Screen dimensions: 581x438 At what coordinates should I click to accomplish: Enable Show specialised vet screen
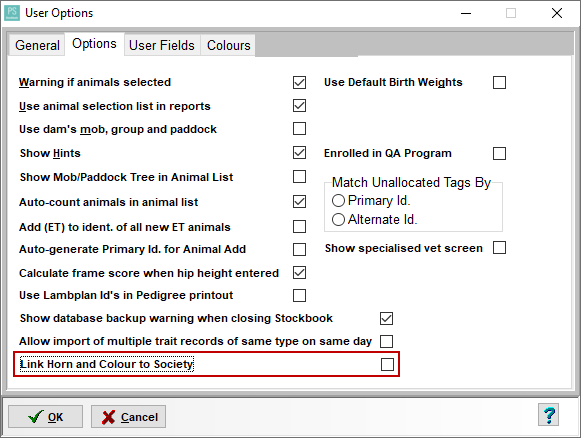[499, 248]
